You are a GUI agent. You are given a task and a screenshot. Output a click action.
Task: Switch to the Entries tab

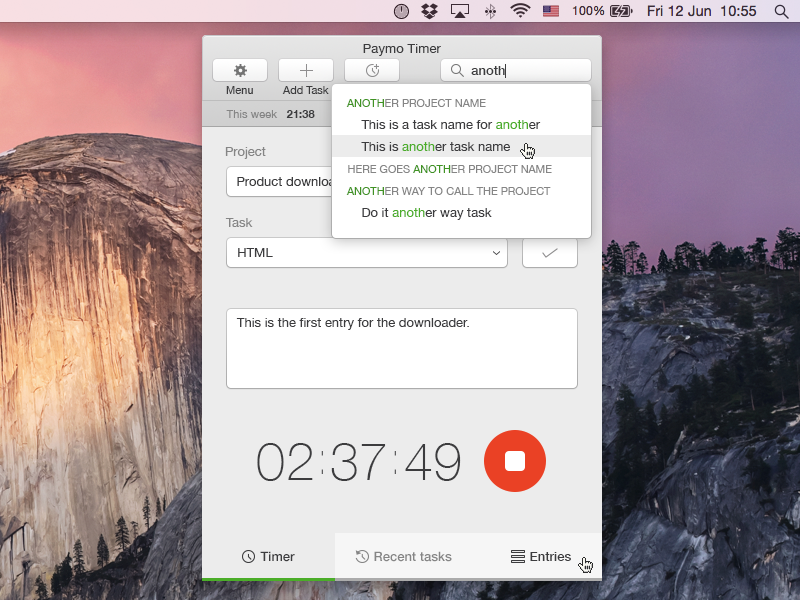tap(541, 557)
